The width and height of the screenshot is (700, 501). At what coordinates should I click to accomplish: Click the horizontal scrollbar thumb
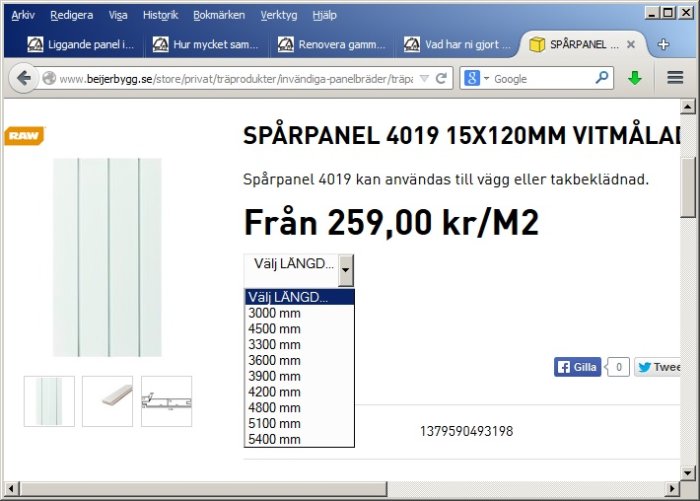203,488
